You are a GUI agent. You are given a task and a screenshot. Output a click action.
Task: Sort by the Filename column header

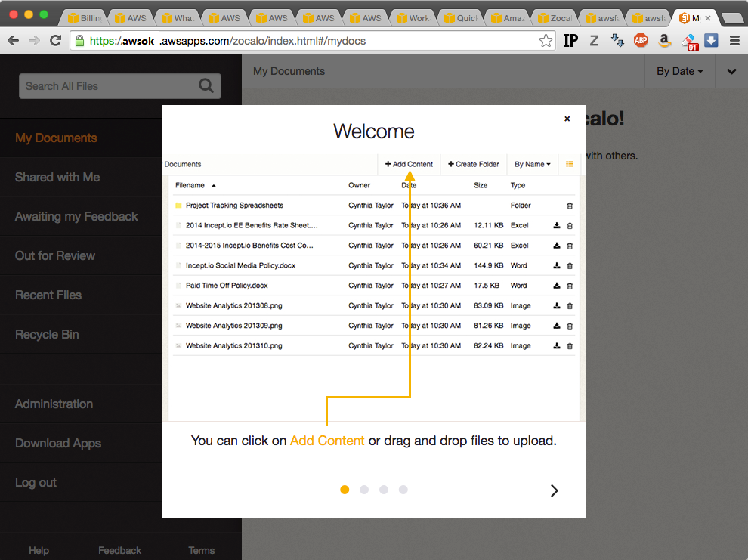[195, 185]
